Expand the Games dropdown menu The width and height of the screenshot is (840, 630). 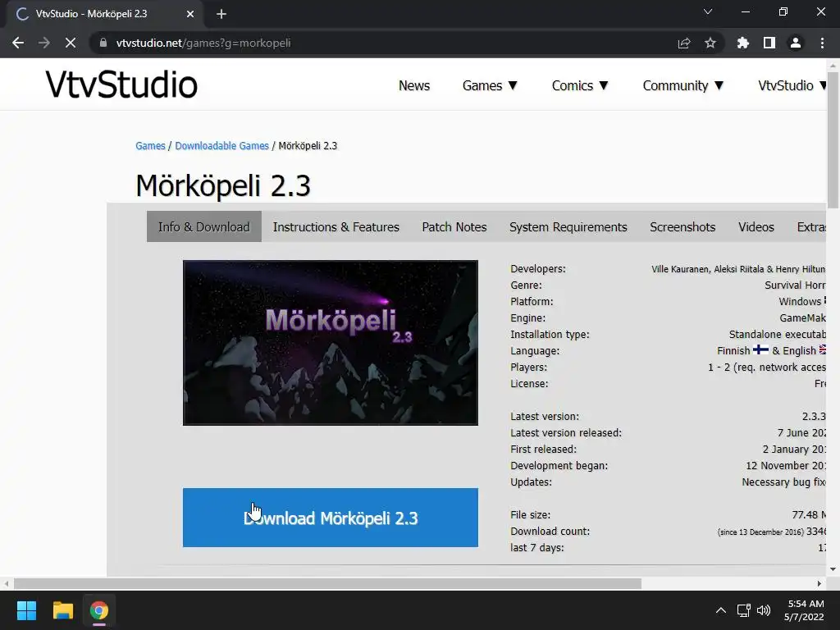(490, 85)
